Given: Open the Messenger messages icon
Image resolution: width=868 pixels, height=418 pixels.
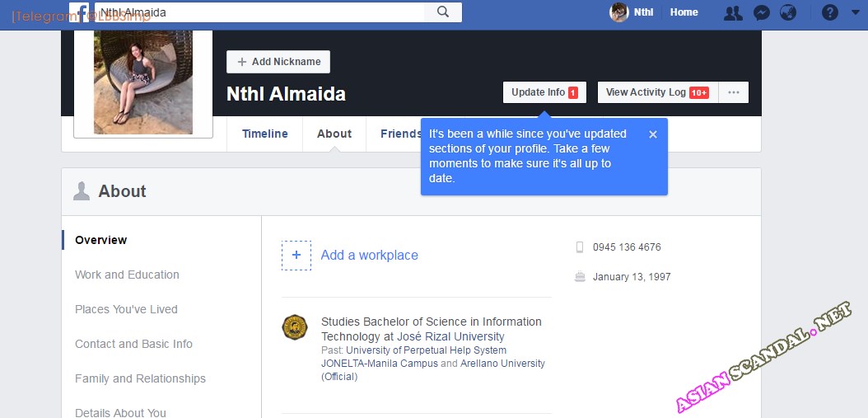Looking at the screenshot, I should point(762,12).
